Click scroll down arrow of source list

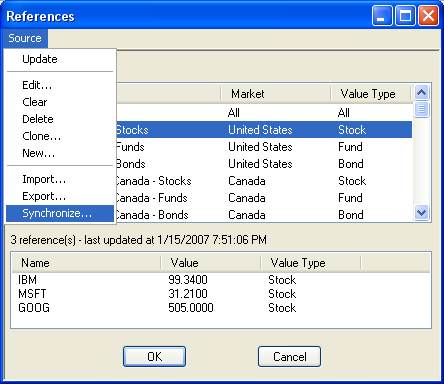click(x=422, y=212)
